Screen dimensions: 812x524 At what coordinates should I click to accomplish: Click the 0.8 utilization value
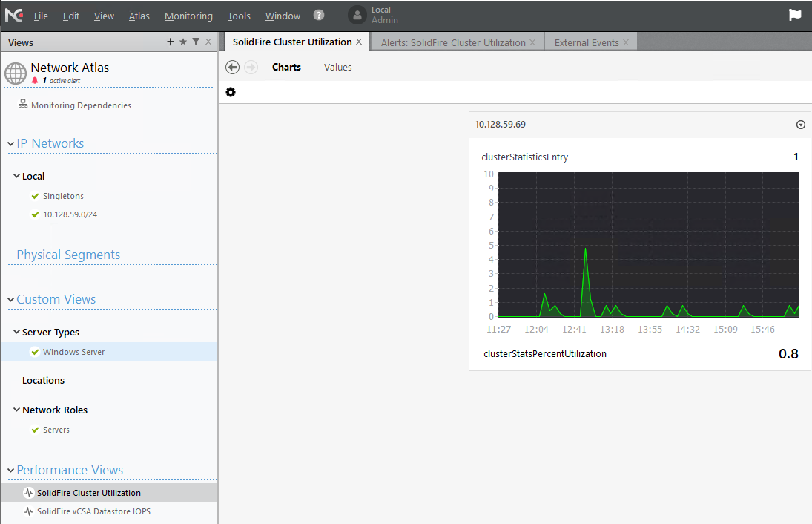tap(788, 353)
